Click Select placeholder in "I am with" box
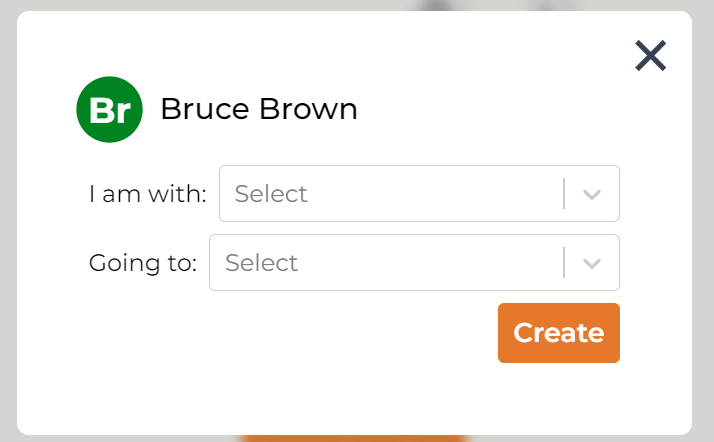The width and height of the screenshot is (714, 442). (271, 194)
